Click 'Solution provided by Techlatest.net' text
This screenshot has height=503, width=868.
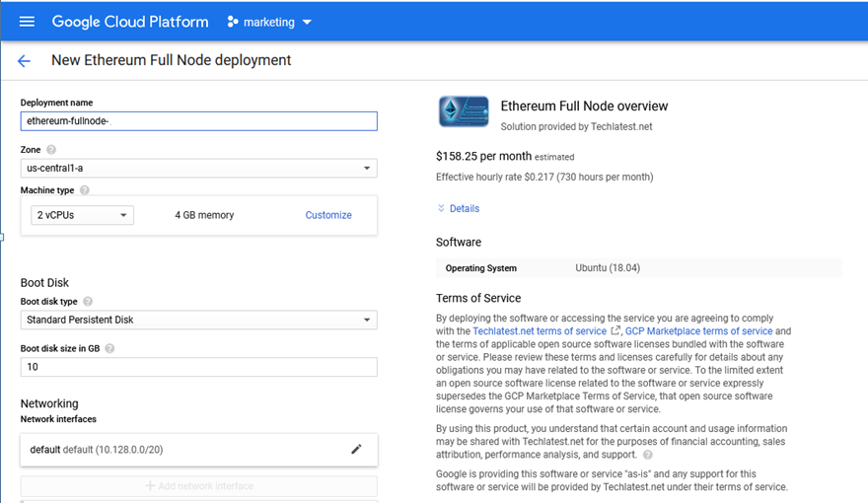[x=576, y=126]
